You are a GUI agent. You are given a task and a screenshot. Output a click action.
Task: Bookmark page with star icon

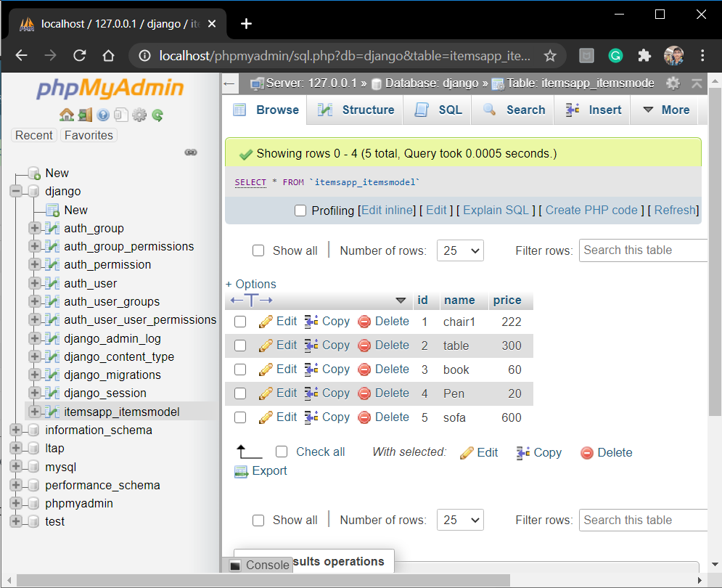(x=550, y=56)
